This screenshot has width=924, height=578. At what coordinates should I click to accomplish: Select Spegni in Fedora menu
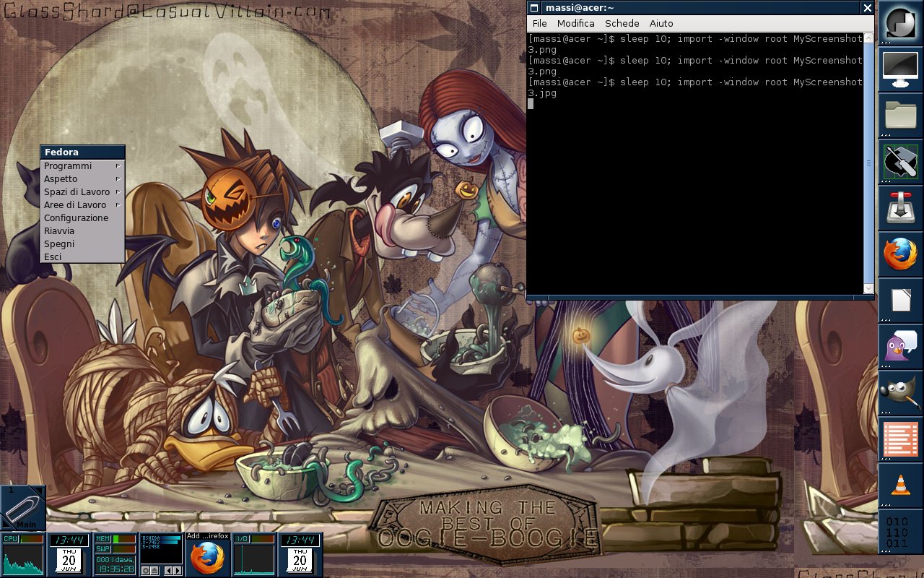click(82, 244)
